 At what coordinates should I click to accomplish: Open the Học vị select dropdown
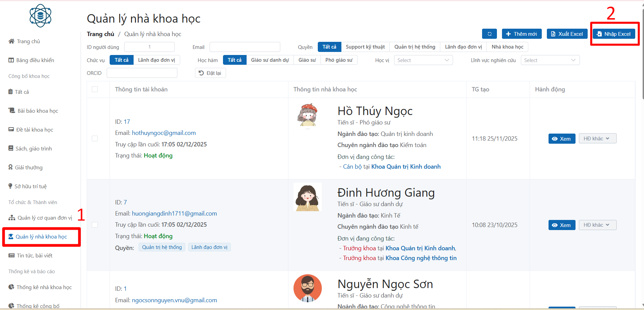click(x=423, y=60)
